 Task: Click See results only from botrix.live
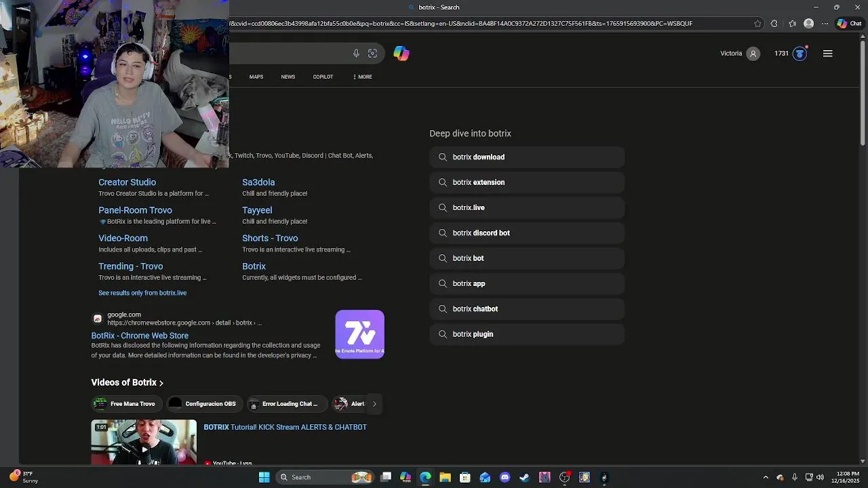tap(142, 293)
